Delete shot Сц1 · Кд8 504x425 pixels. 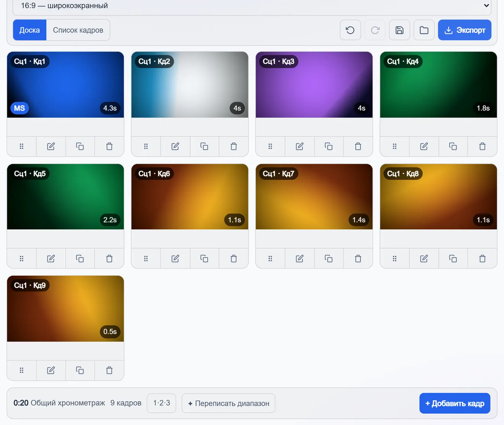(x=482, y=259)
